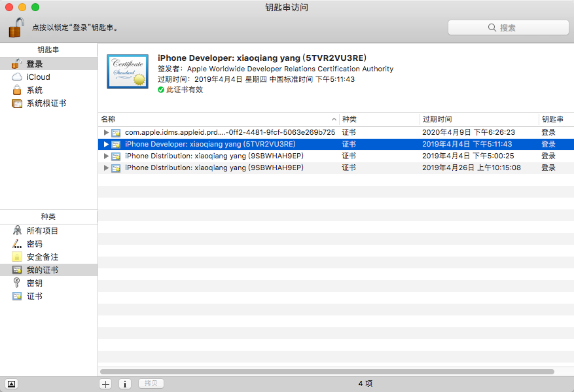574x392 pixels.
Task: Click the 证书 category certificate icon
Action: pos(17,296)
